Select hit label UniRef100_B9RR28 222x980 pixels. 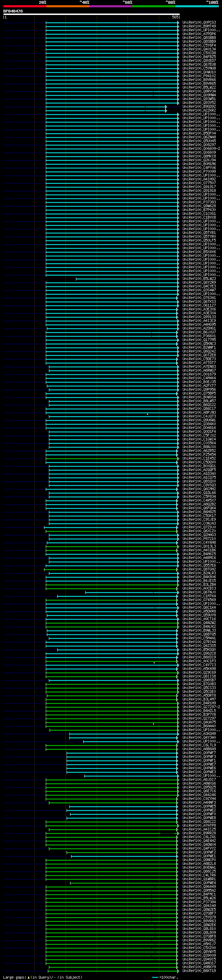(x=199, y=833)
